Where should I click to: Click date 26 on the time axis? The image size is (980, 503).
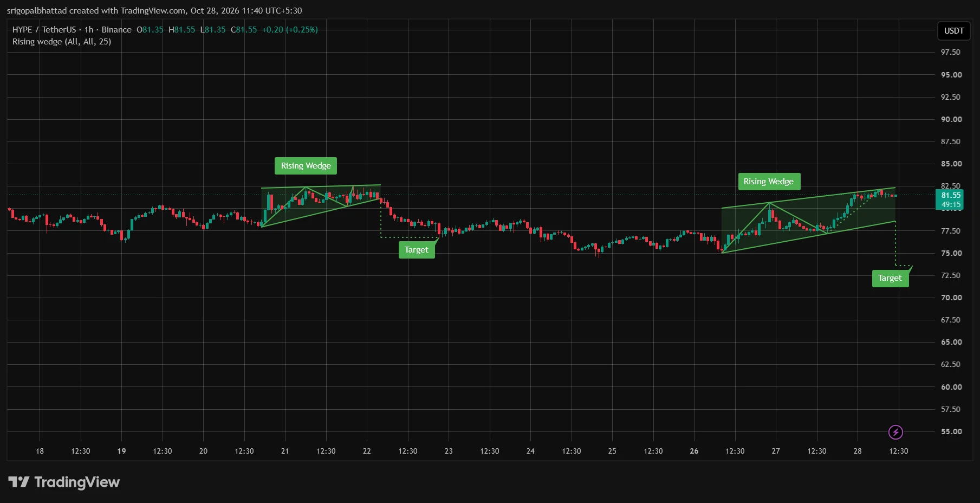coord(694,451)
